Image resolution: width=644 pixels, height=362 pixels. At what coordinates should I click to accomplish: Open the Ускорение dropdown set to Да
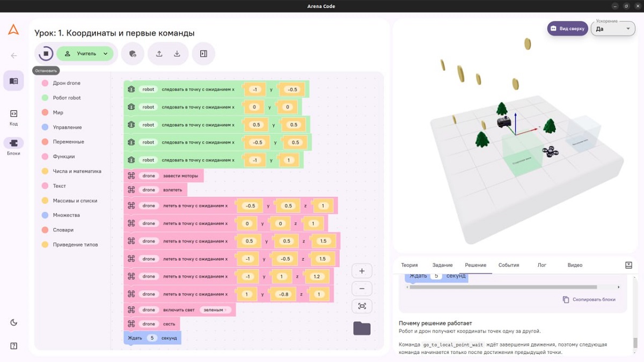(x=613, y=28)
